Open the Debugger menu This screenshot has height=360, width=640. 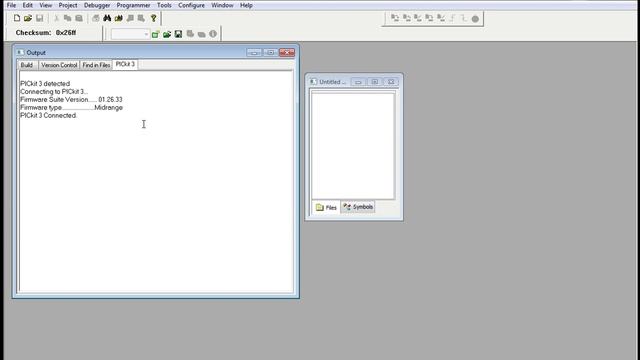pyautogui.click(x=97, y=5)
